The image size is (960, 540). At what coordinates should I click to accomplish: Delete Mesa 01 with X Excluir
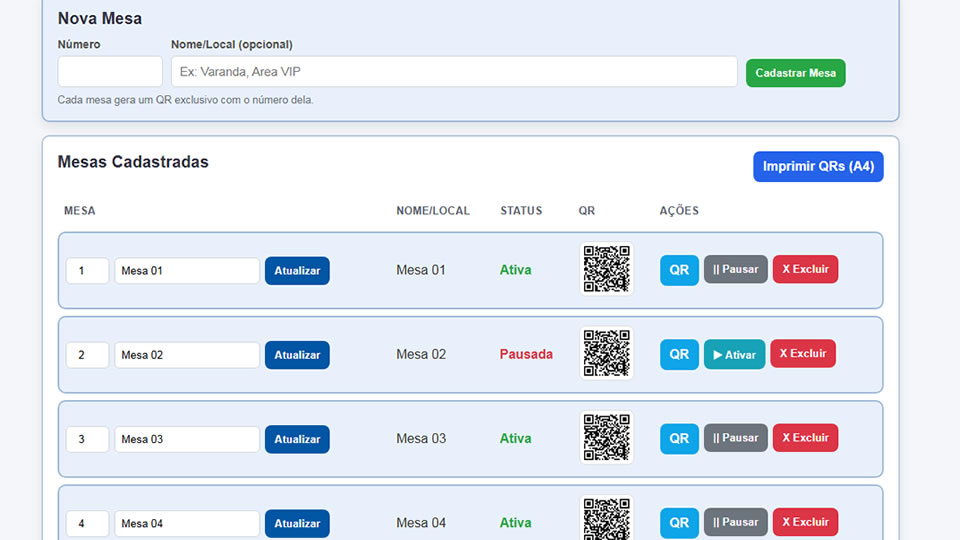click(805, 270)
